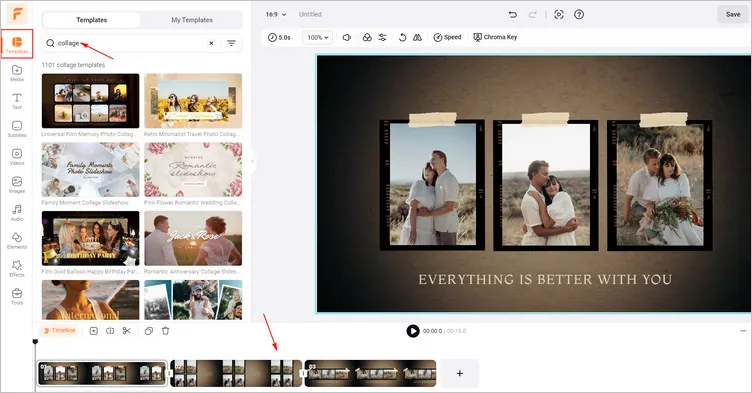Viewport: 752px width, 393px height.
Task: Click the Save button
Action: click(x=733, y=14)
